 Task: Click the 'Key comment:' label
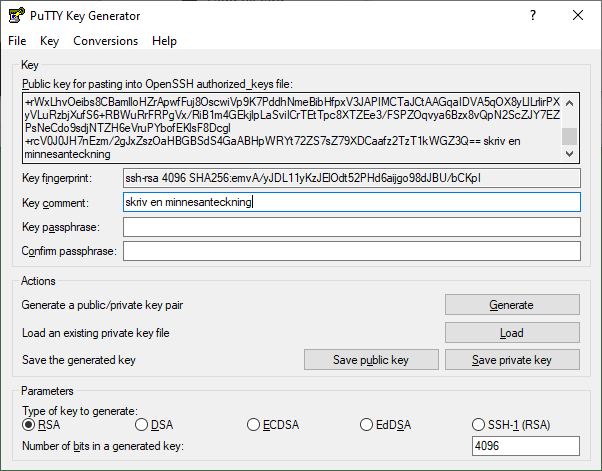[x=55, y=203]
